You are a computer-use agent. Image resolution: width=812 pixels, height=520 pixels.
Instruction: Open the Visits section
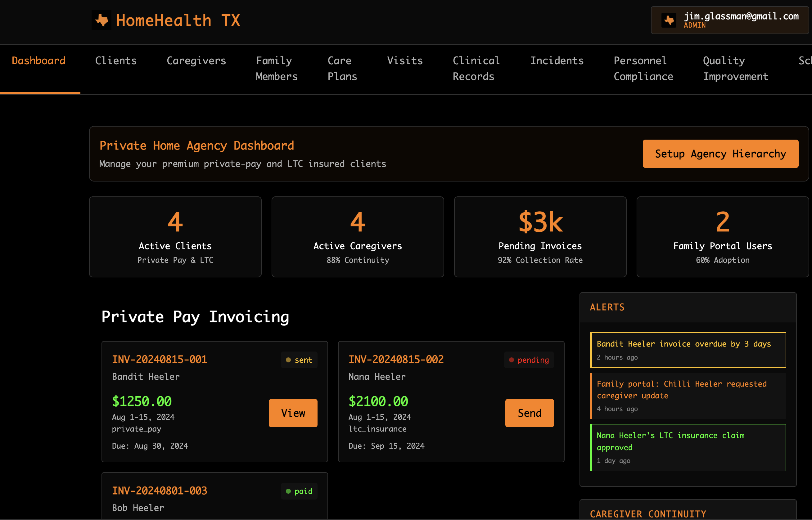point(405,61)
